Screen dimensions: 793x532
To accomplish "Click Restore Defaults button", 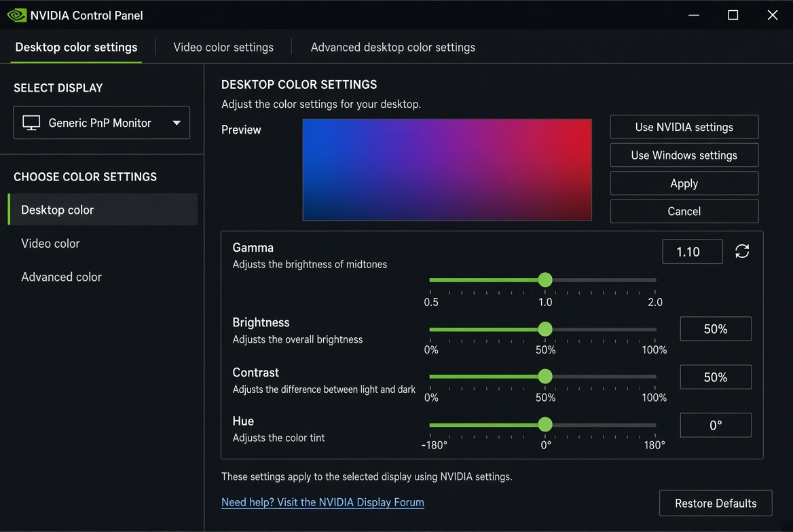I will (x=716, y=503).
